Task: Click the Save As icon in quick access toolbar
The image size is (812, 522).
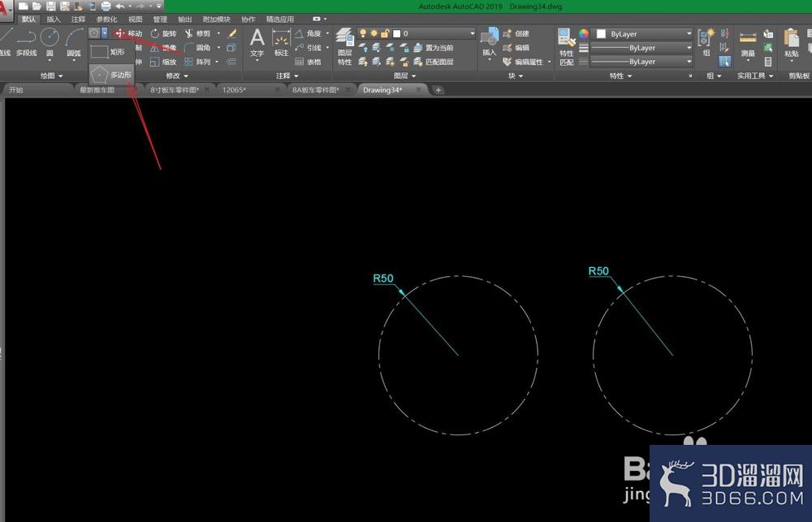Action: point(65,6)
